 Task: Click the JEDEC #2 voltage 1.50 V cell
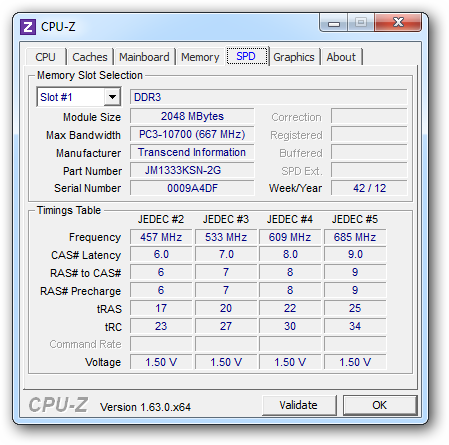[x=161, y=362]
